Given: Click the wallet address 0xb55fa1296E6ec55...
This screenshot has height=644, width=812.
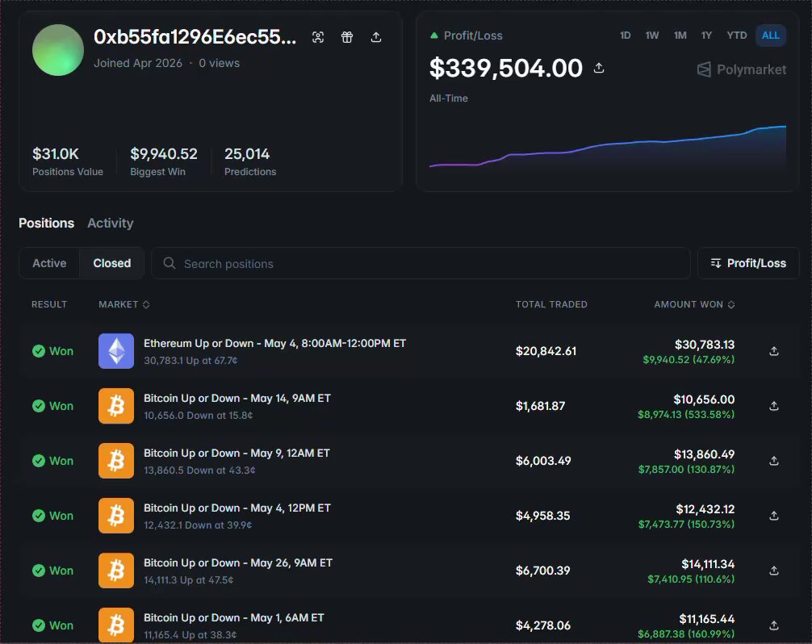Looking at the screenshot, I should point(195,37).
